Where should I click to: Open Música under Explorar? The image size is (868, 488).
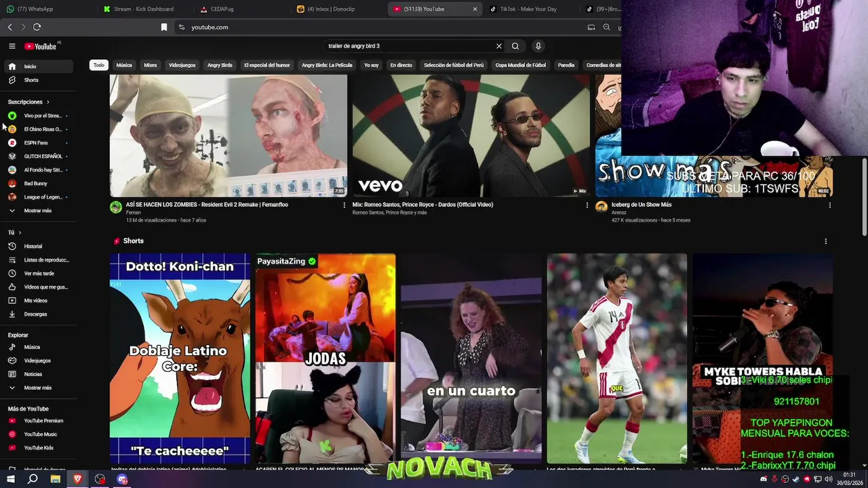pos(38,347)
